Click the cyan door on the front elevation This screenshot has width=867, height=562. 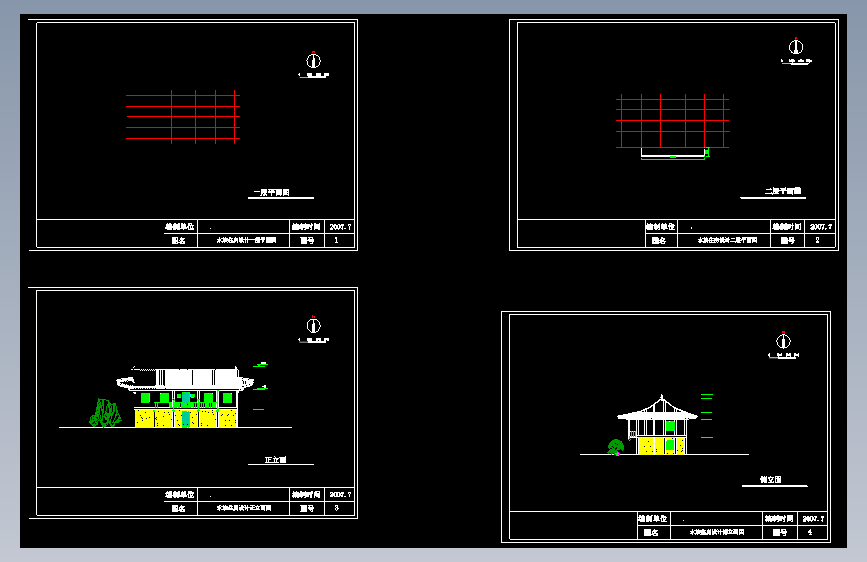click(x=186, y=419)
